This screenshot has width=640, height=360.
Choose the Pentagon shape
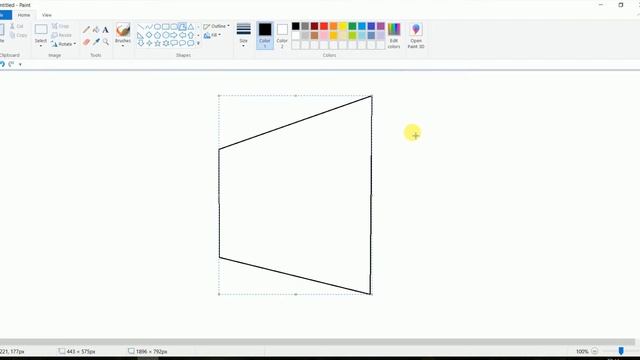(157, 35)
